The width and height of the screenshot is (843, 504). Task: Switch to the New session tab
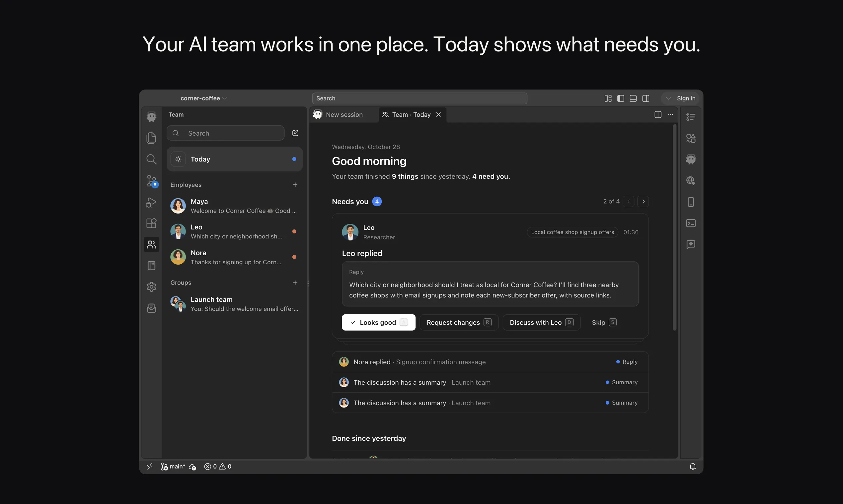point(344,115)
